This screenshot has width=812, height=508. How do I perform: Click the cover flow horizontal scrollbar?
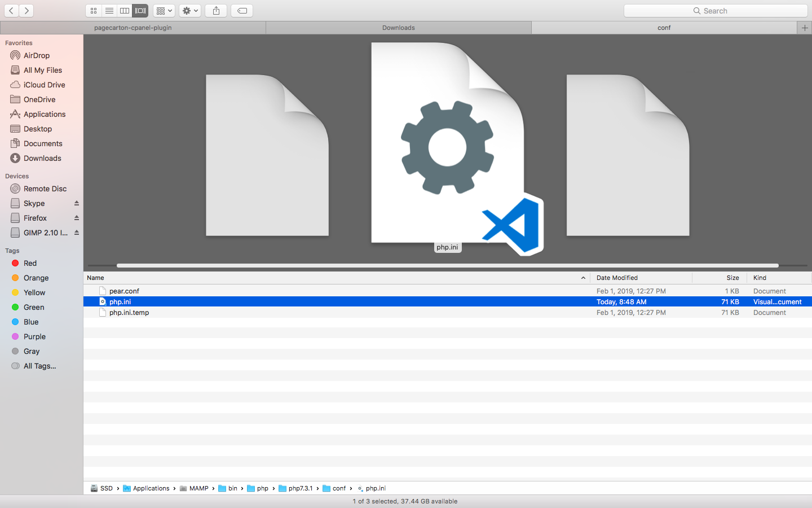448,265
